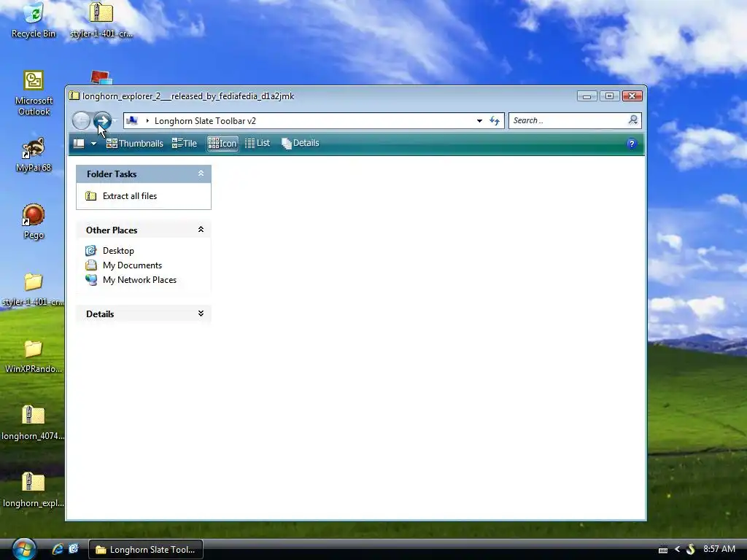Open the Desktop link in Other Places
Screen dimensions: 747x560
(x=118, y=251)
